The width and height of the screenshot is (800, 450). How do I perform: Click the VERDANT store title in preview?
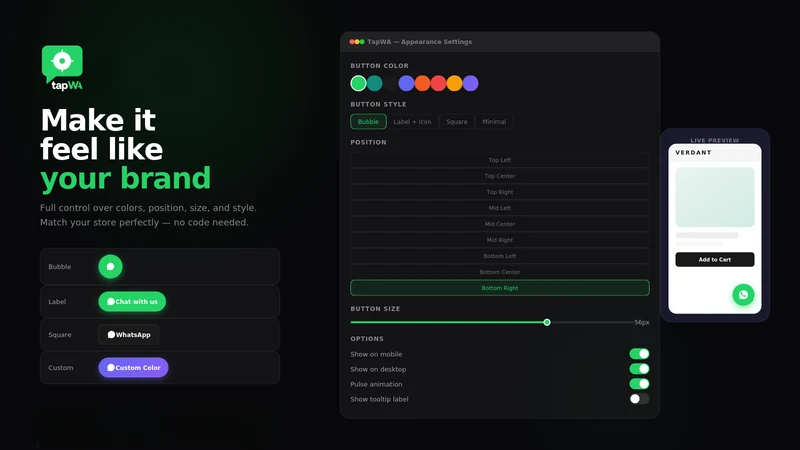693,153
